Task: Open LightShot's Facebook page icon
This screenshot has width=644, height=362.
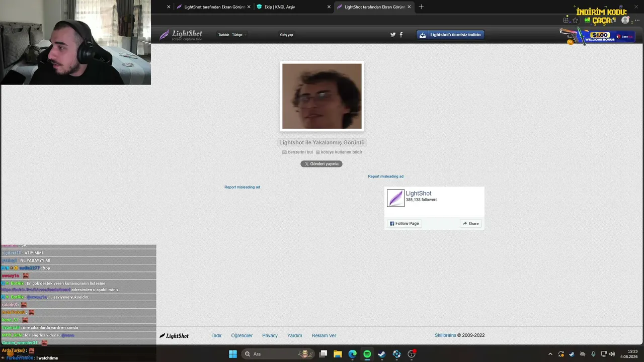Action: point(401,35)
